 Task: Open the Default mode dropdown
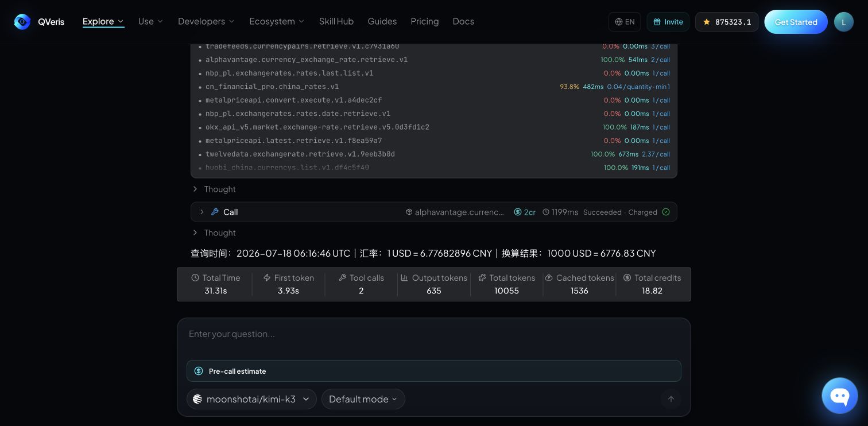(x=363, y=399)
